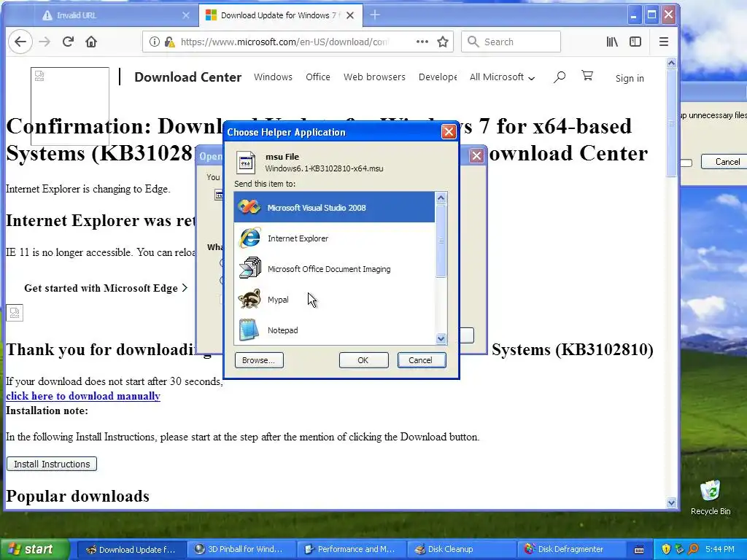Bookmark this page with the star
747x560 pixels.
[443, 42]
